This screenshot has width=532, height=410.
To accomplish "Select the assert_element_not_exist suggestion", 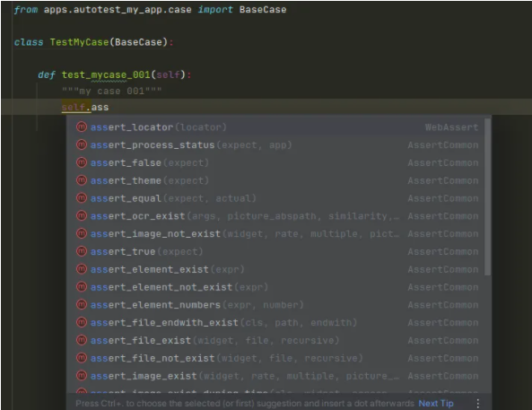I will tap(278, 287).
